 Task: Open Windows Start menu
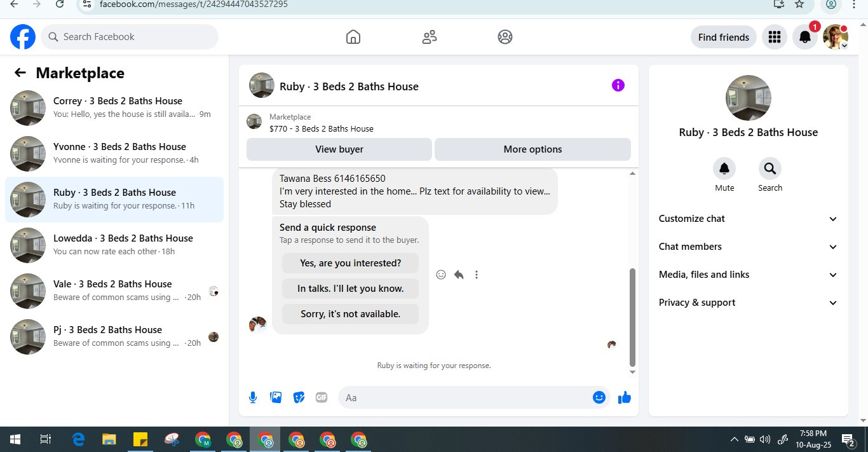(15, 439)
